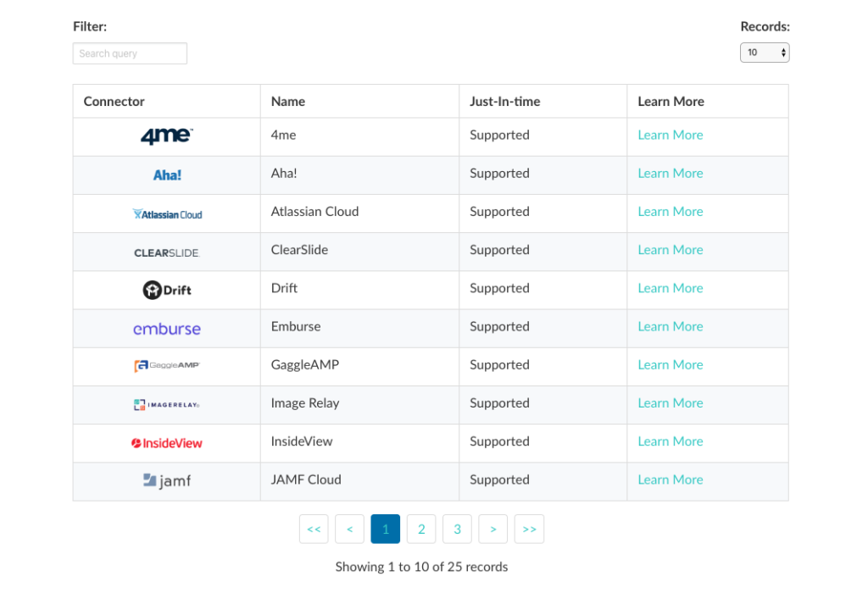Click the GaggleAMP connector logo

tap(167, 366)
